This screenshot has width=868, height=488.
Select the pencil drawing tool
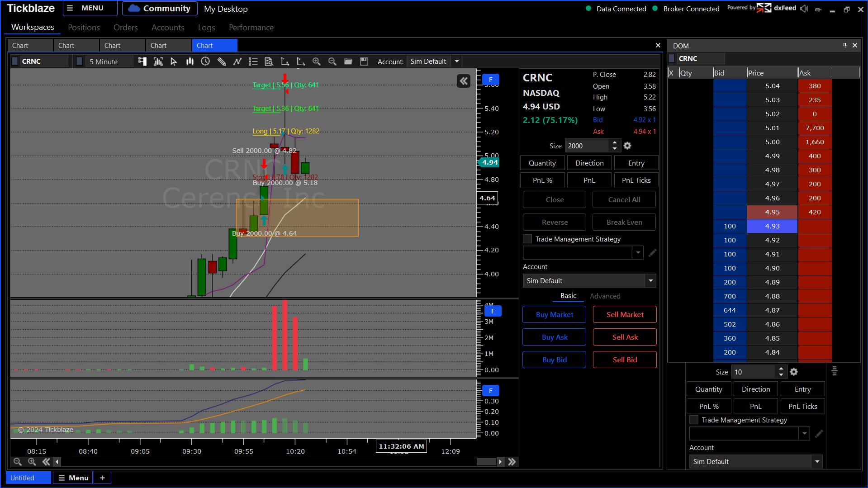tap(222, 62)
